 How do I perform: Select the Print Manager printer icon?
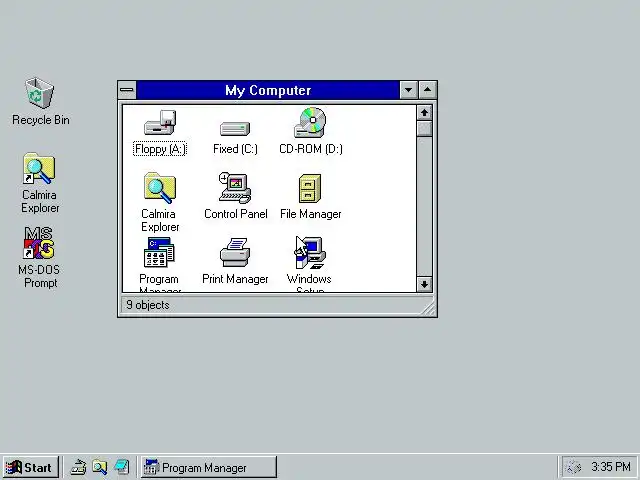(x=235, y=252)
